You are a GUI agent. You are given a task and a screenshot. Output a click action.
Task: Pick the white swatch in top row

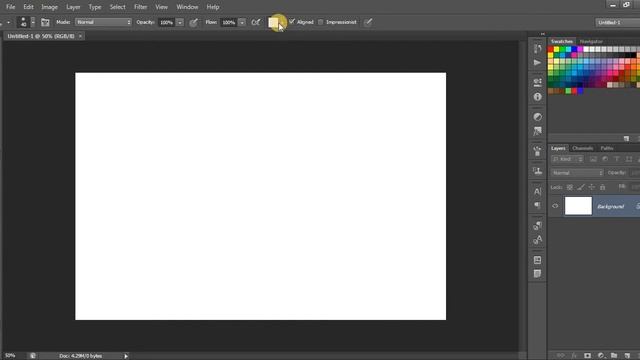click(586, 49)
